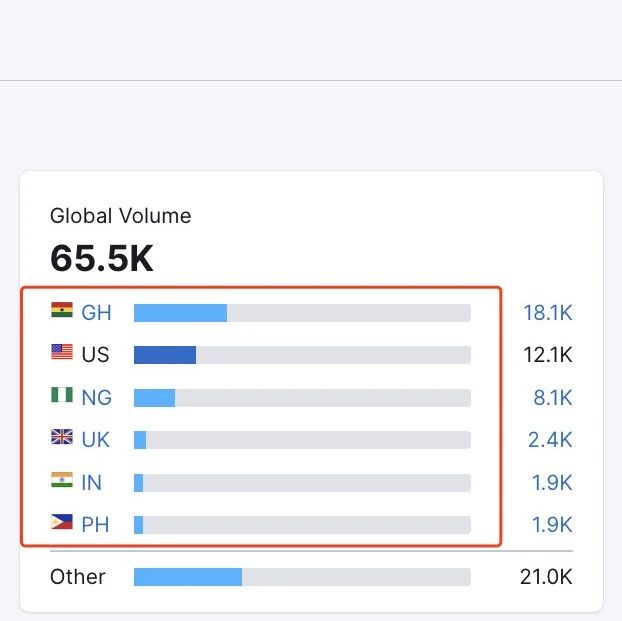The width and height of the screenshot is (622, 621).
Task: Open the NG country link
Action: coord(96,398)
